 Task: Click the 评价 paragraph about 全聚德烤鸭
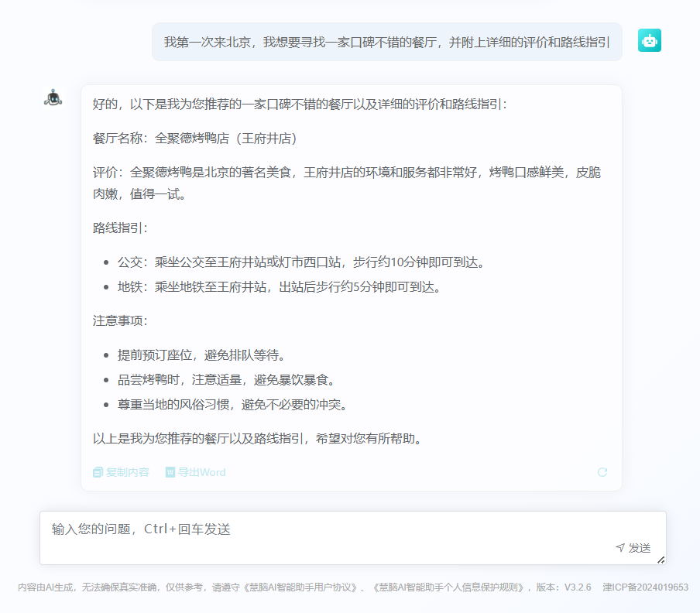(347, 183)
